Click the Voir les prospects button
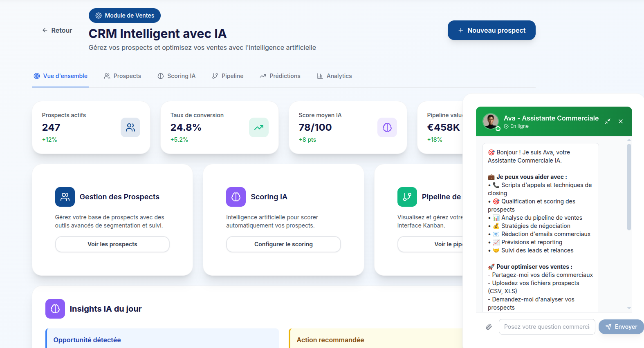The width and height of the screenshot is (644, 348). pos(112,244)
